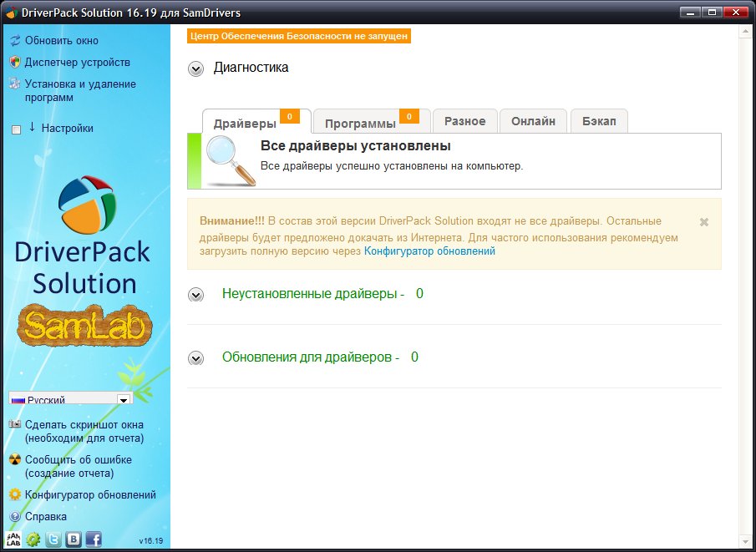Image resolution: width=756 pixels, height=552 pixels.
Task: Open the VK (В) social icon
Action: click(74, 539)
